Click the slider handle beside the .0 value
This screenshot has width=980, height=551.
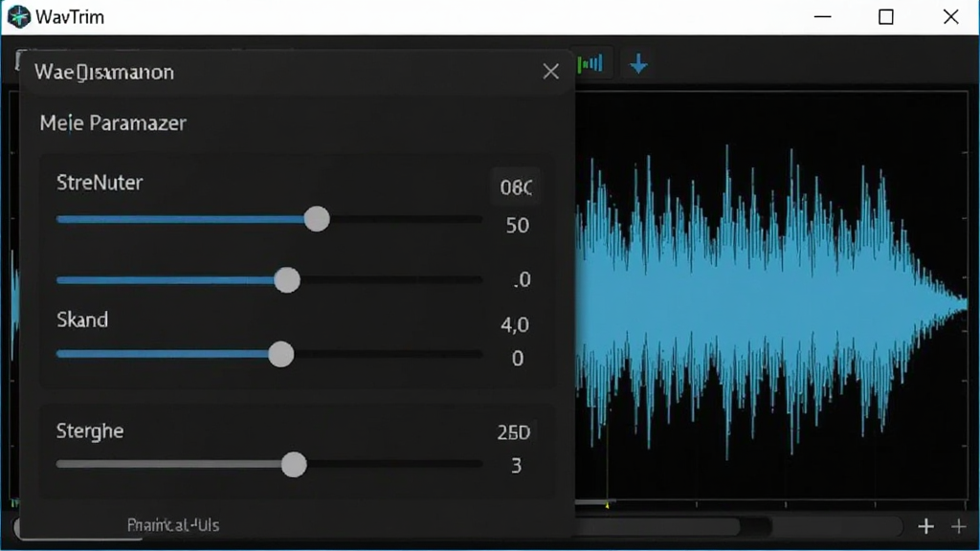pyautogui.click(x=287, y=280)
